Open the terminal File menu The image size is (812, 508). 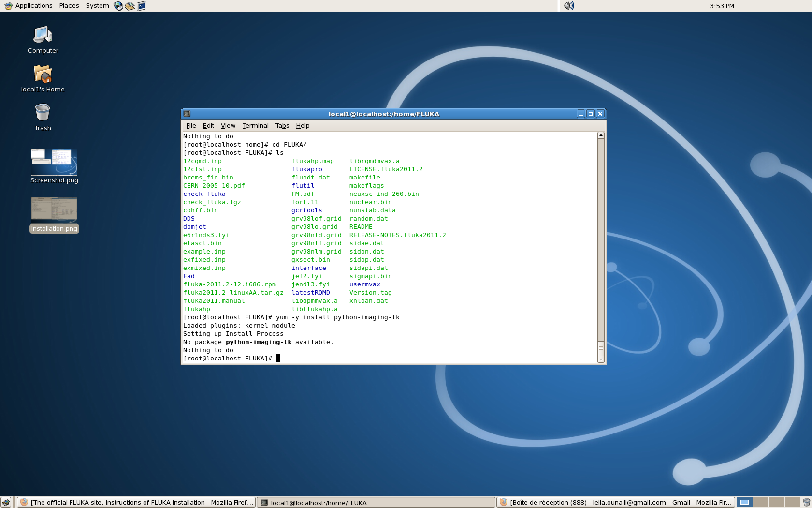tap(191, 125)
